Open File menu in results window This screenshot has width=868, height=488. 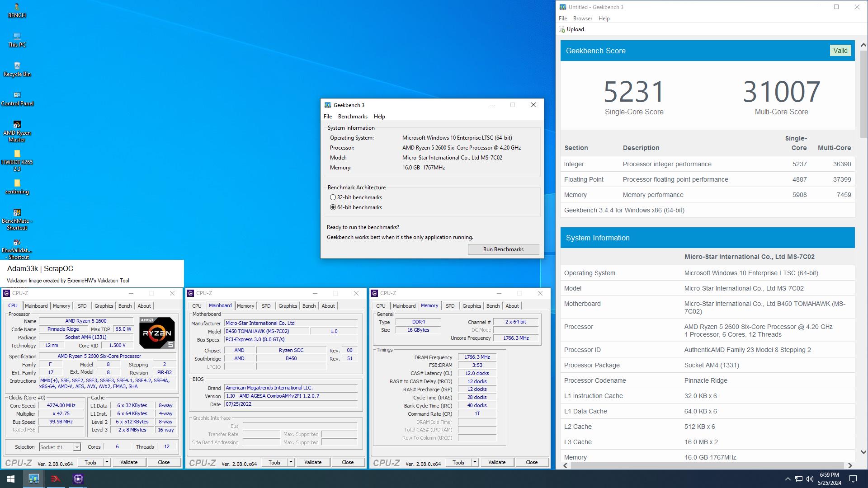(563, 19)
